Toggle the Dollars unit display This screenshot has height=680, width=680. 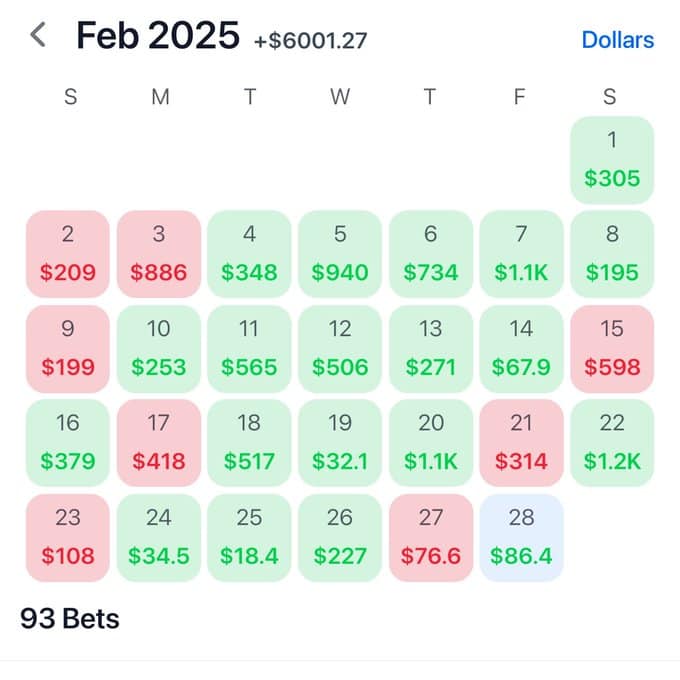(x=618, y=40)
